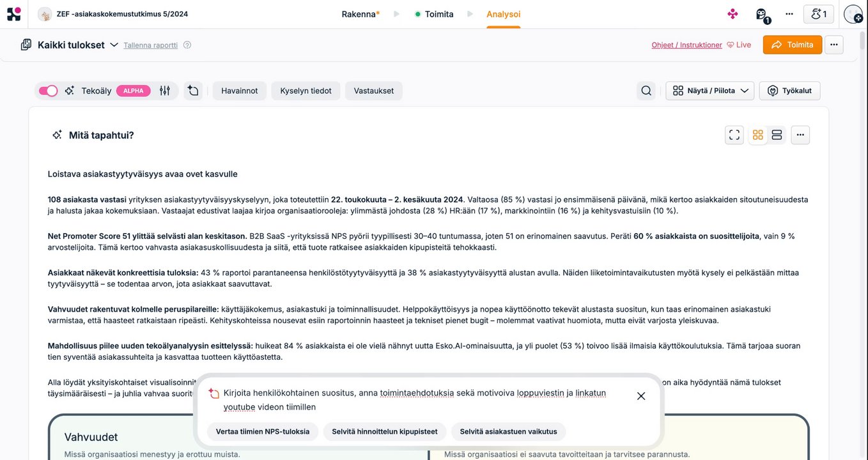Open the ZEF home logo

click(13, 14)
